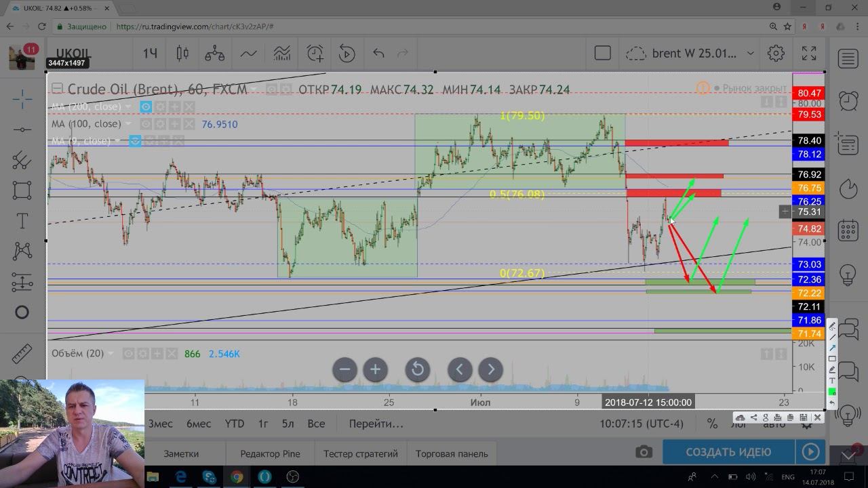Select the YTD date range
This screenshot has width=868, height=488.
point(235,424)
